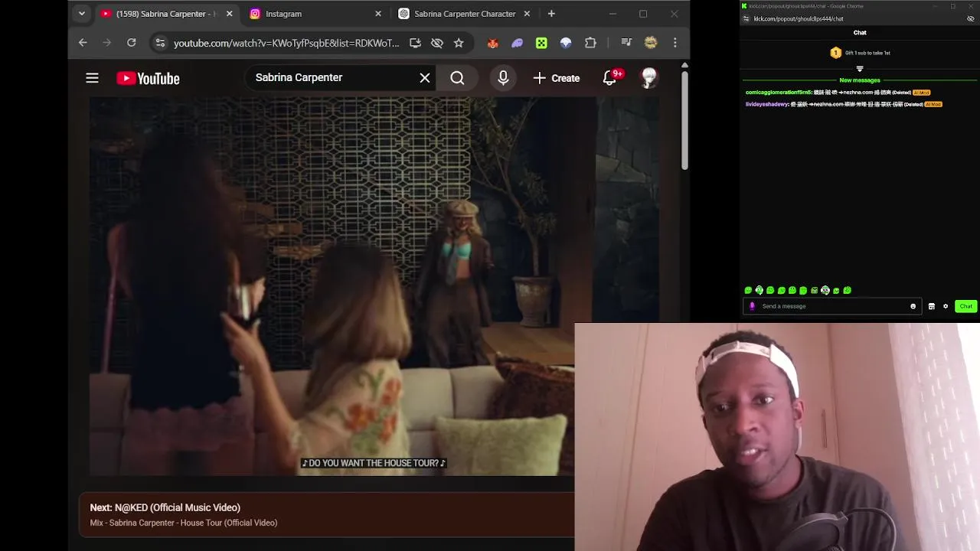
Task: Go to the YouTube home logo
Action: click(x=148, y=78)
